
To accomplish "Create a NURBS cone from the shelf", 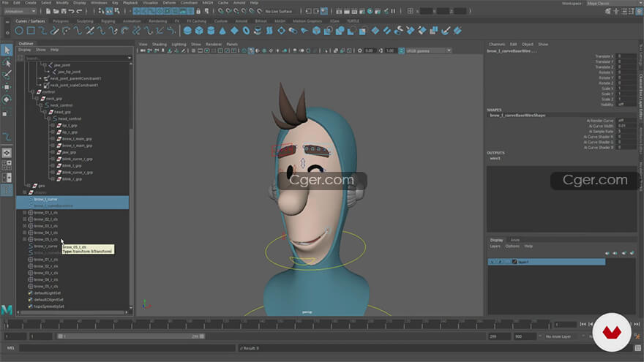I will (222, 31).
